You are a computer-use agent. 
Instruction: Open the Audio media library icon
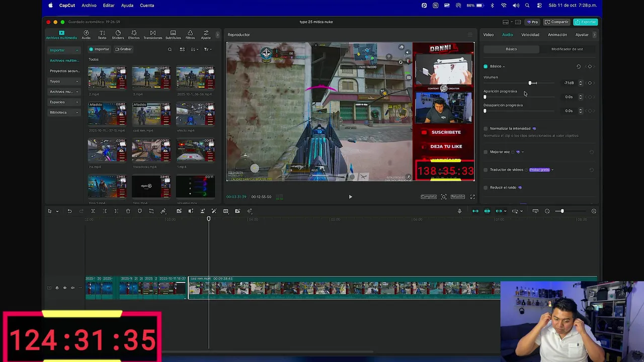(86, 35)
